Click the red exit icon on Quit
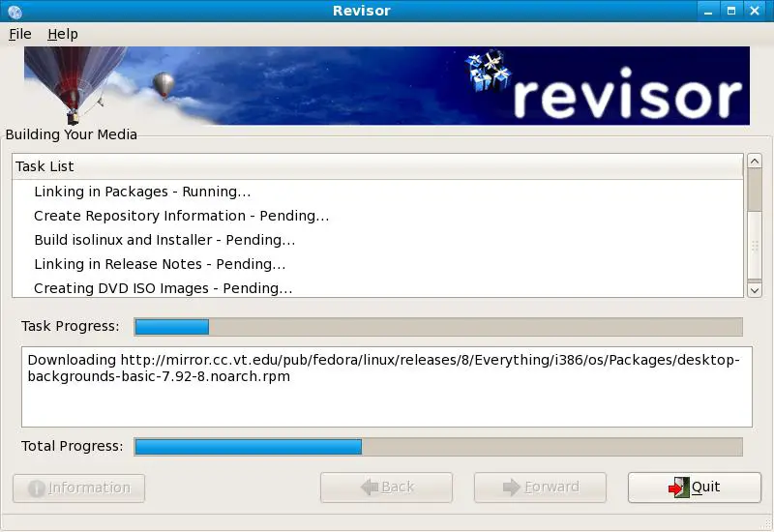Image resolution: width=774 pixels, height=532 pixels. tap(677, 488)
